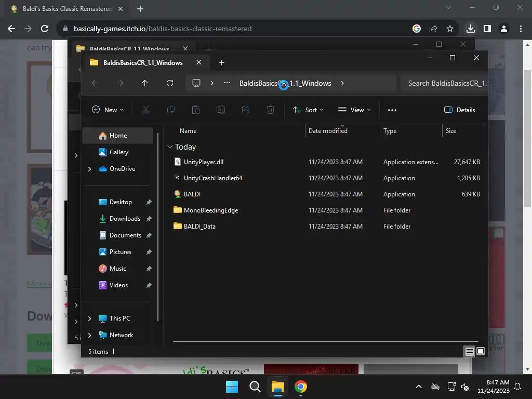Open the Sort dropdown
532x399 pixels.
click(309, 110)
